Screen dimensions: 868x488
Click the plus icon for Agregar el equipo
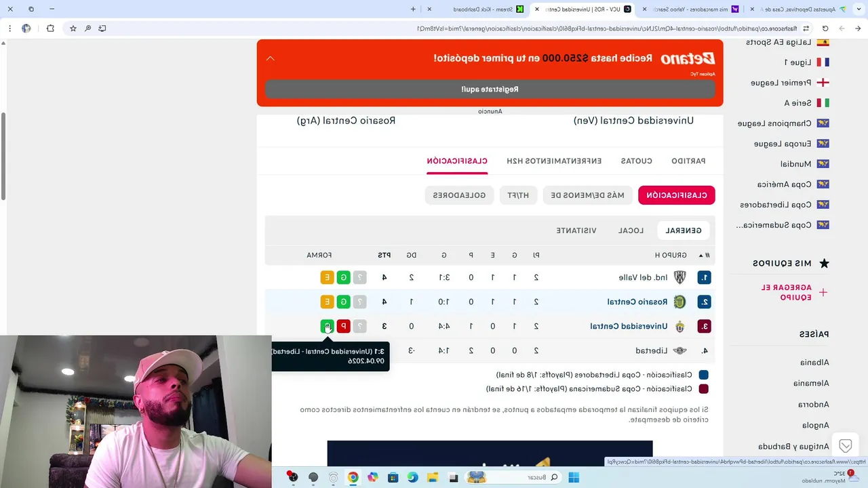pos(823,292)
